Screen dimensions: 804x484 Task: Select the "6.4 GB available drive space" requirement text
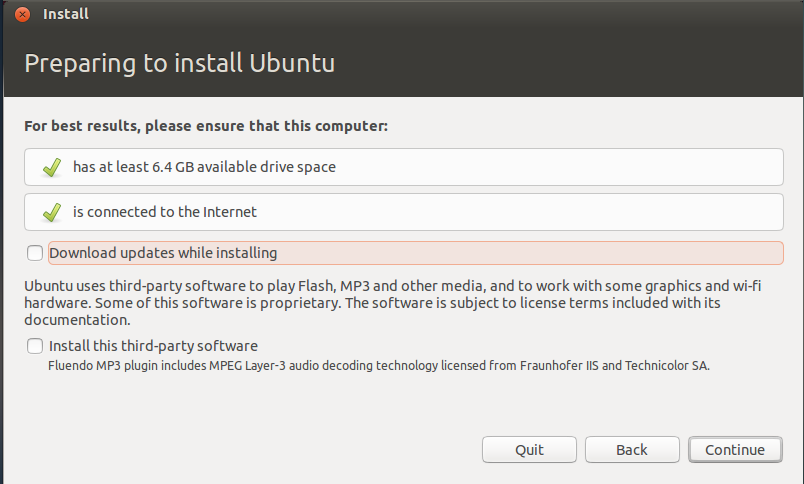tap(204, 167)
